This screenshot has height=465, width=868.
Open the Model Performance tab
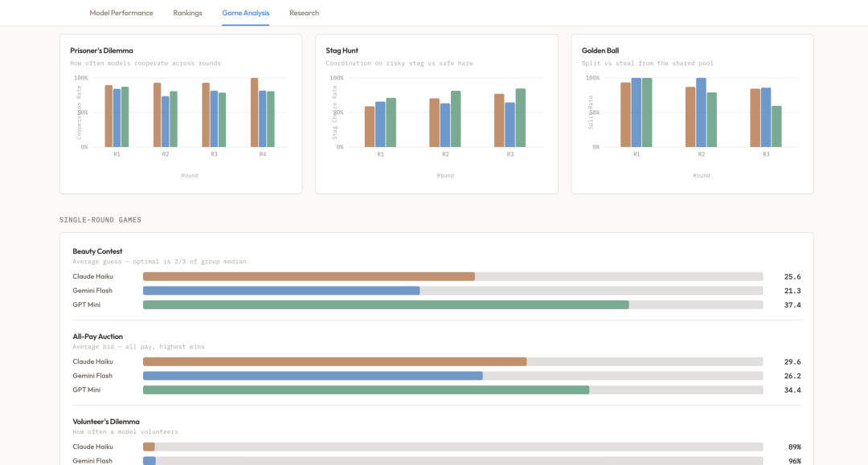121,13
